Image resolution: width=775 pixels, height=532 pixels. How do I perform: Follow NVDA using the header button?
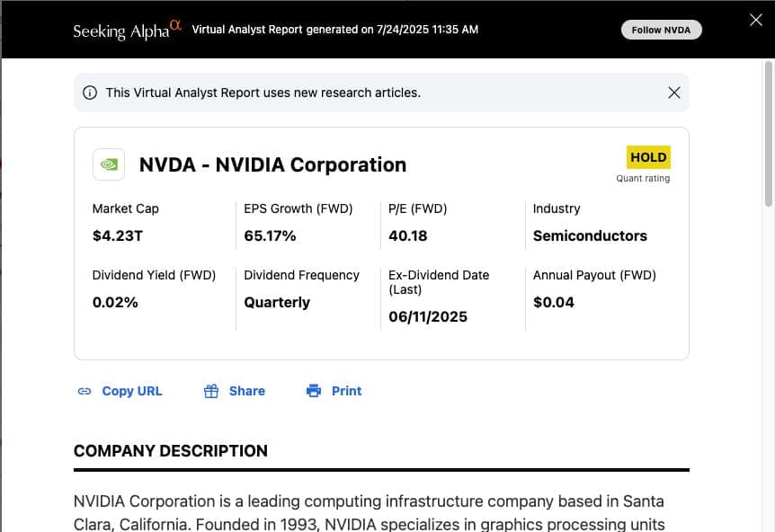point(662,30)
